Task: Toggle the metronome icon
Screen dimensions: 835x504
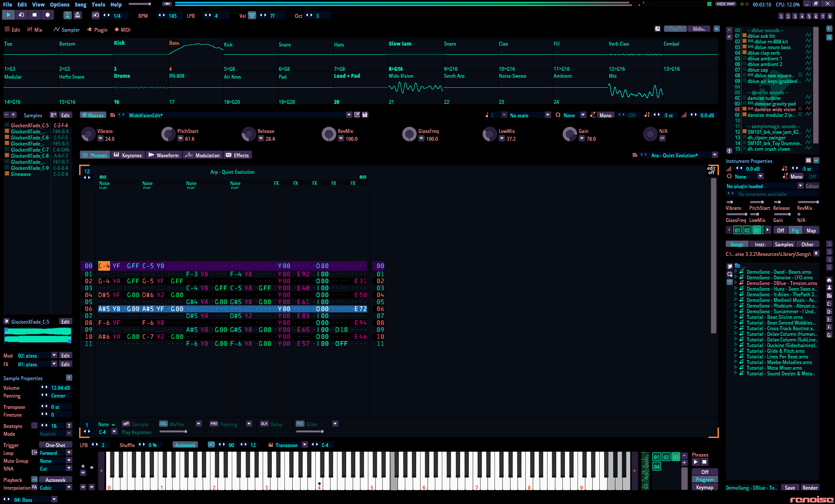Action: tap(78, 15)
